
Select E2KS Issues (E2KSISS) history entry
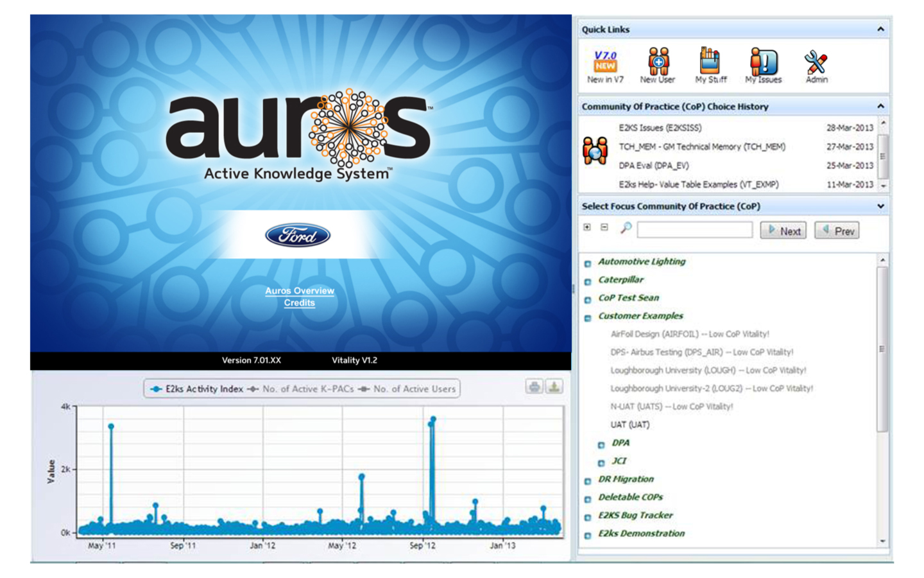(660, 128)
